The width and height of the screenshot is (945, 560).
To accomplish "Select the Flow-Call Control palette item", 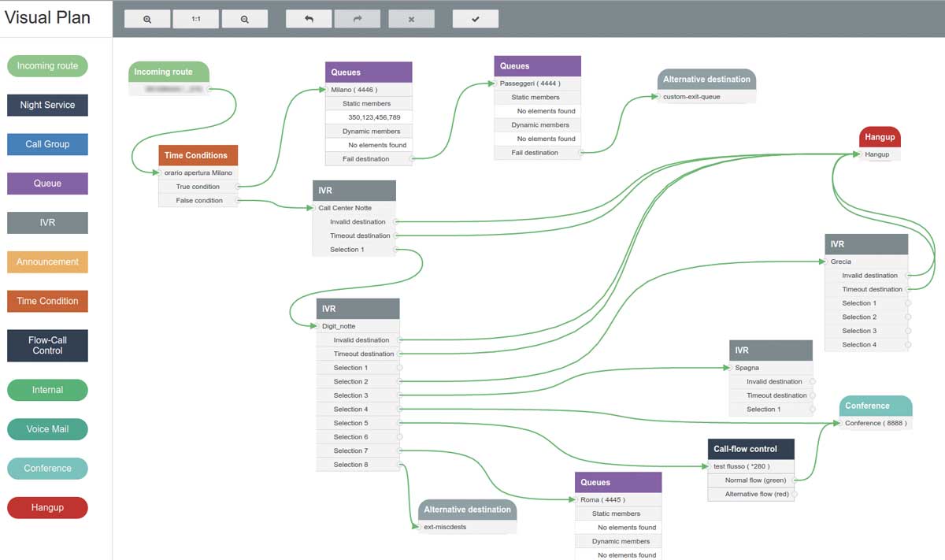I will click(x=47, y=346).
